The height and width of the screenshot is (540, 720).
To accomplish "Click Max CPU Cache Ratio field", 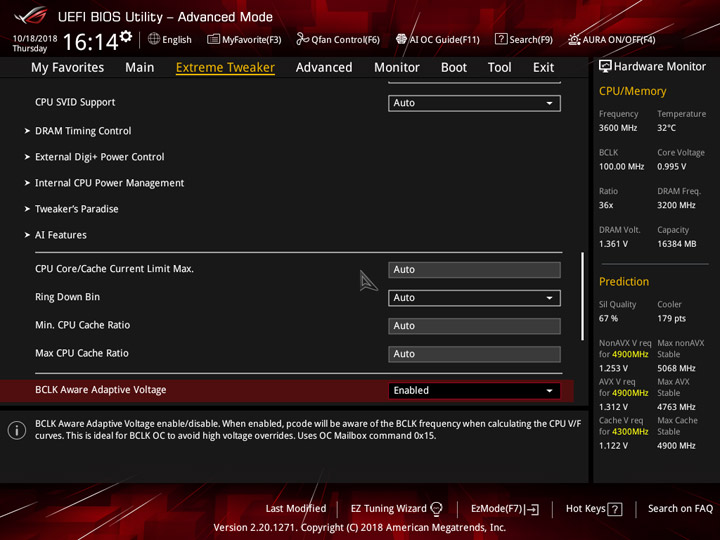I will click(474, 354).
